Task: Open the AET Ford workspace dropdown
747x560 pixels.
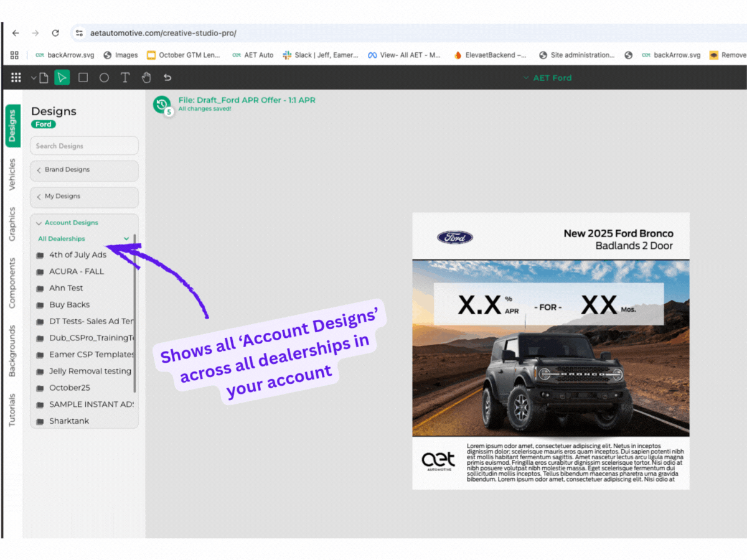Action: click(547, 77)
